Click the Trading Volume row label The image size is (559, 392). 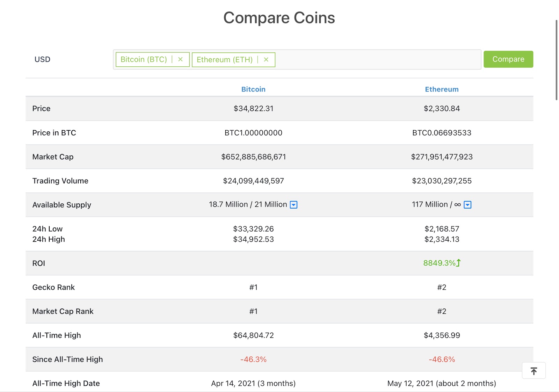click(x=60, y=181)
